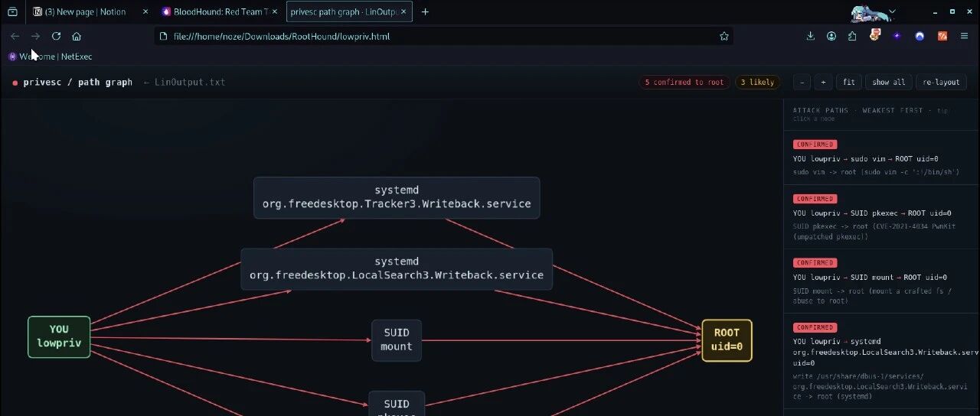The height and width of the screenshot is (416, 980).
Task: Select the Tracker3.Writeback.service systemd node
Action: point(397,197)
